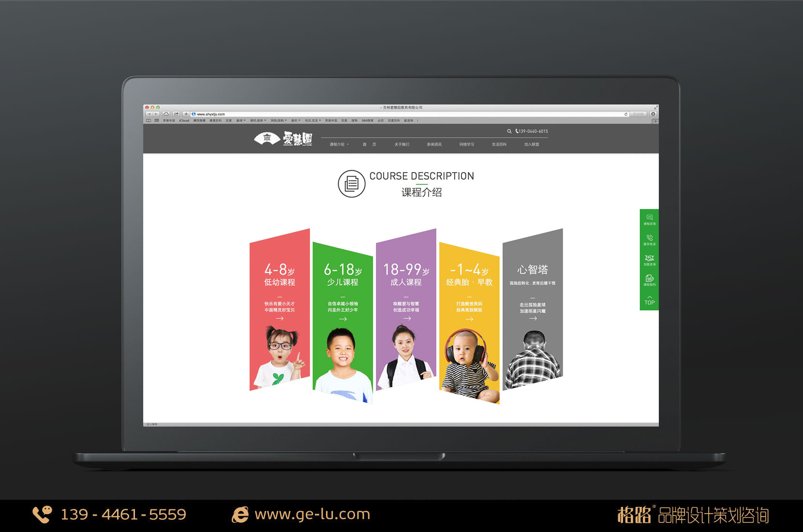Open the red 4-8岁 低幼课程 card
The image size is (803, 532).
280,310
